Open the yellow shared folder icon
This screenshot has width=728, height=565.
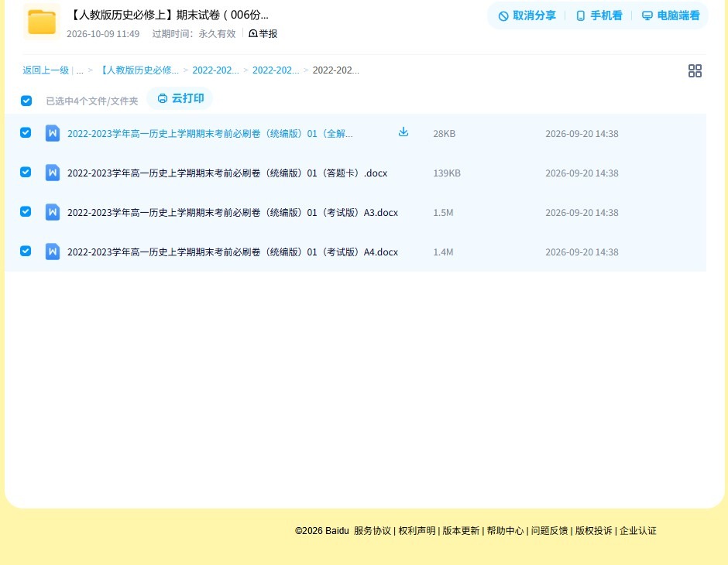point(42,22)
